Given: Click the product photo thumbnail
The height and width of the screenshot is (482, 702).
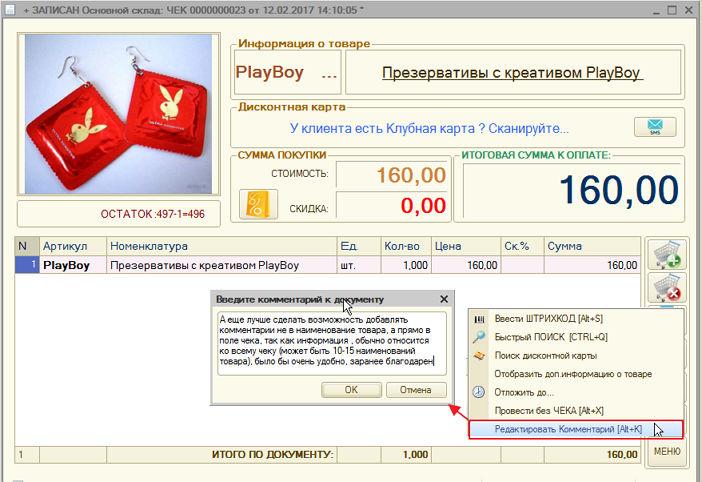Looking at the screenshot, I should 118,114.
